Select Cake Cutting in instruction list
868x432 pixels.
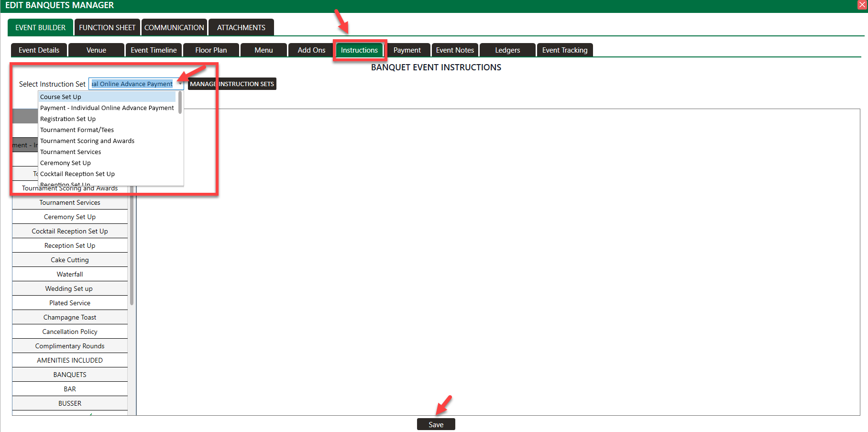(70, 260)
